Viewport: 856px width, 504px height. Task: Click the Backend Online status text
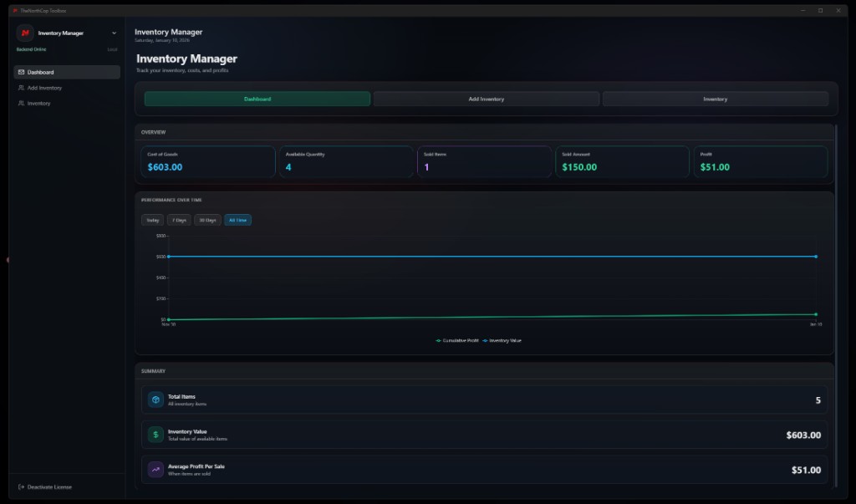pos(31,49)
